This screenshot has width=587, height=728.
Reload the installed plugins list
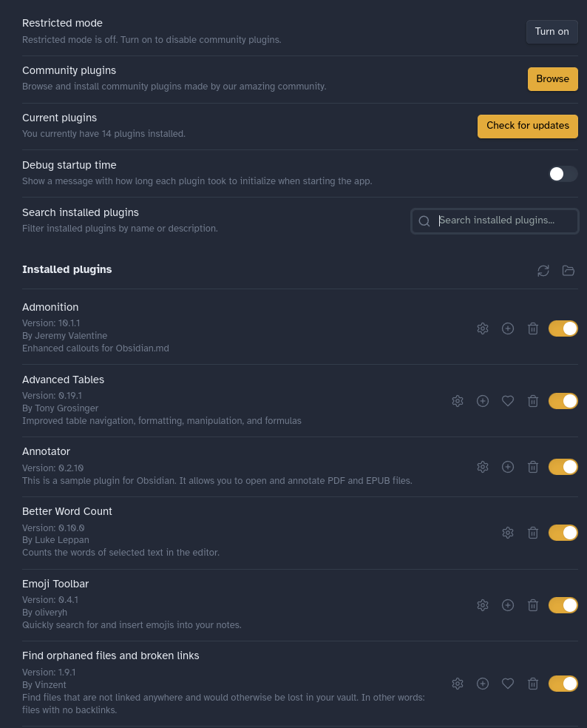[543, 271]
